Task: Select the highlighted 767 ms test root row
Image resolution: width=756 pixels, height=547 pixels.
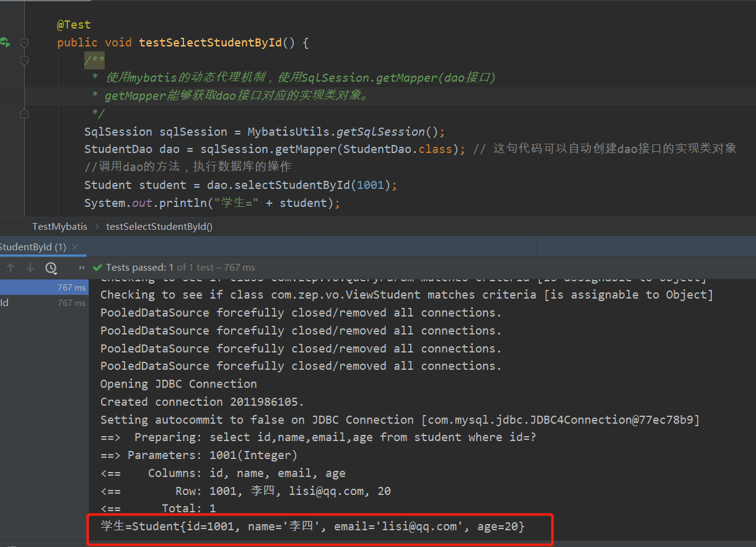Action: (x=44, y=287)
